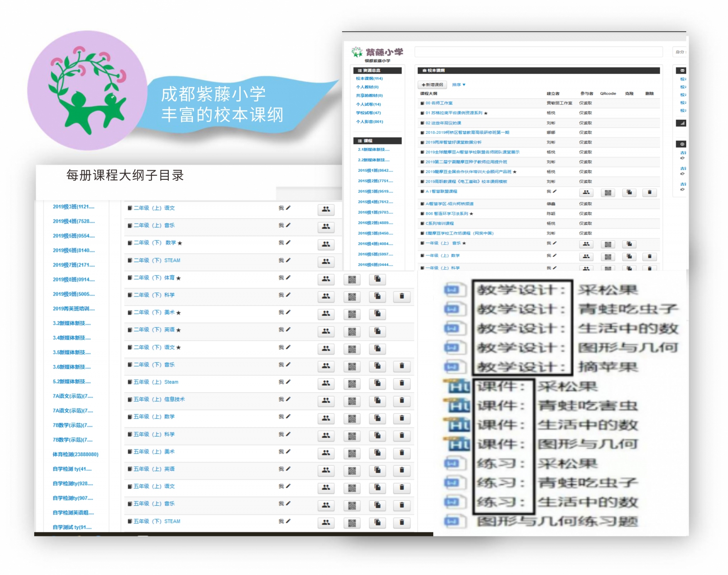The width and height of the screenshot is (728, 575).
Task: Select 个人试卷(14) in resource overview
Action: 368,104
